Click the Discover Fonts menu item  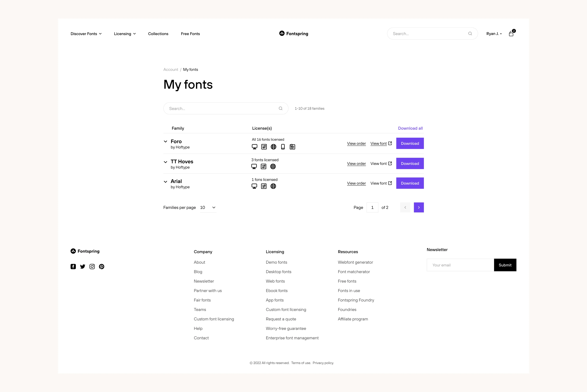[86, 33]
